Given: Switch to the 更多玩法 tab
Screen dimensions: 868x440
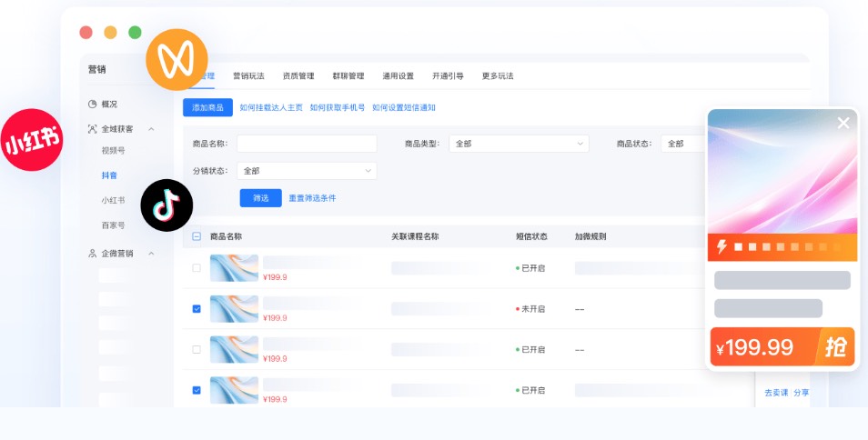Looking at the screenshot, I should point(498,75).
